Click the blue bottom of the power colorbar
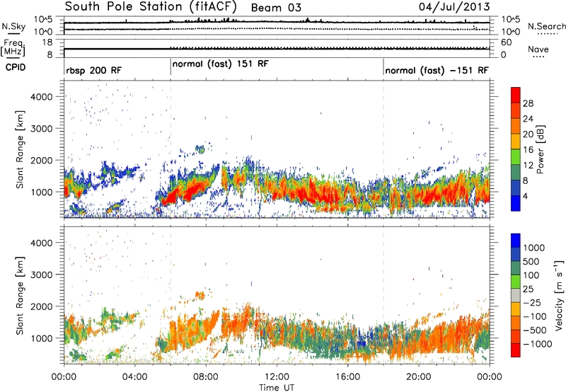The height and width of the screenshot is (392, 566). click(516, 203)
